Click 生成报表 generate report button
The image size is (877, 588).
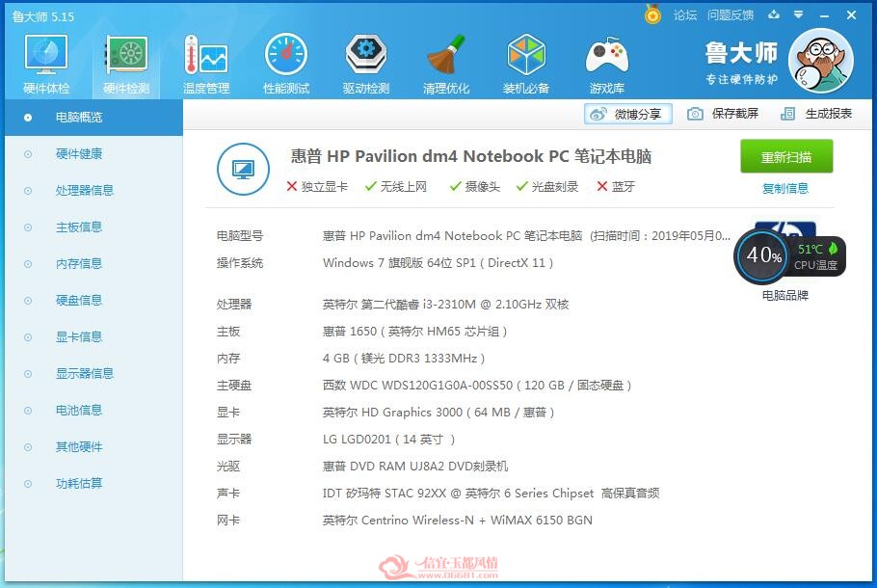(816, 114)
